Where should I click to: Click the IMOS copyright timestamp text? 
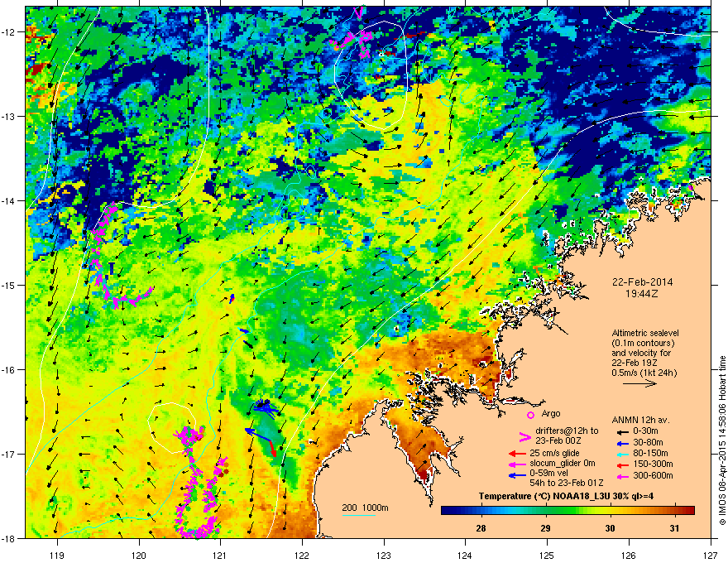722,440
